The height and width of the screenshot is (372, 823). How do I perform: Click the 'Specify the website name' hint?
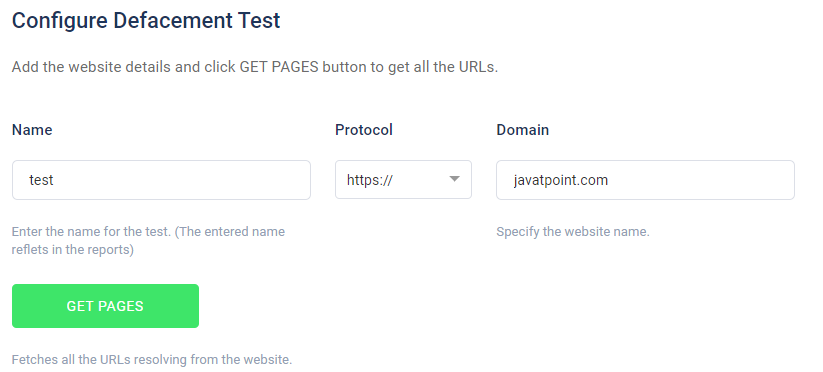pyautogui.click(x=573, y=231)
